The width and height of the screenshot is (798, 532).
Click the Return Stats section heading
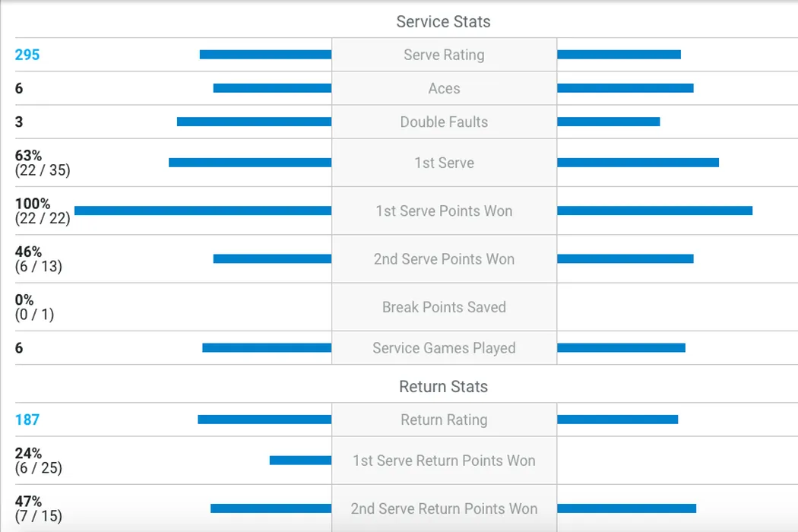(443, 386)
